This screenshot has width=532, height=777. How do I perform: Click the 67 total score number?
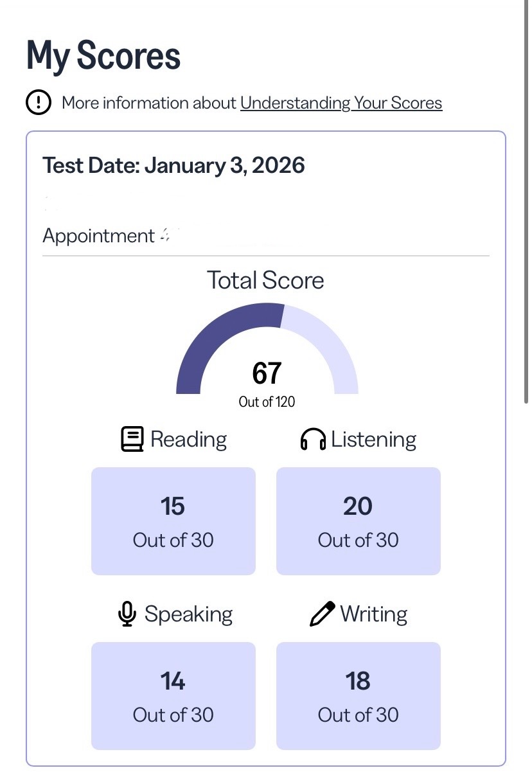267,373
